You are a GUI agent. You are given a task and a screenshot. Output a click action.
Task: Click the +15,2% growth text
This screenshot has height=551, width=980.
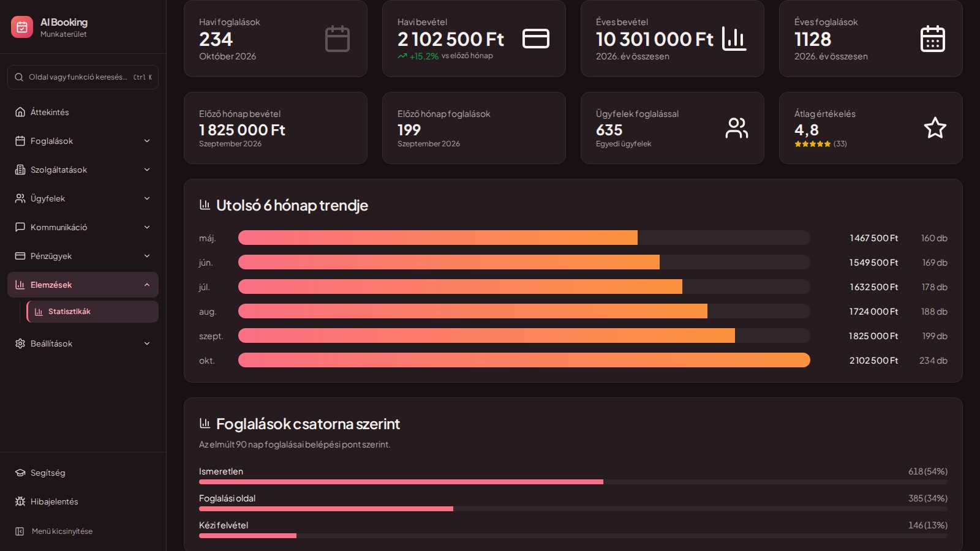[424, 56]
